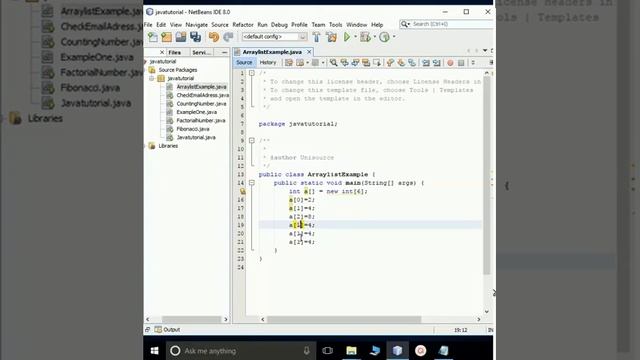Click the Stop Macro Recording icon

461,62
